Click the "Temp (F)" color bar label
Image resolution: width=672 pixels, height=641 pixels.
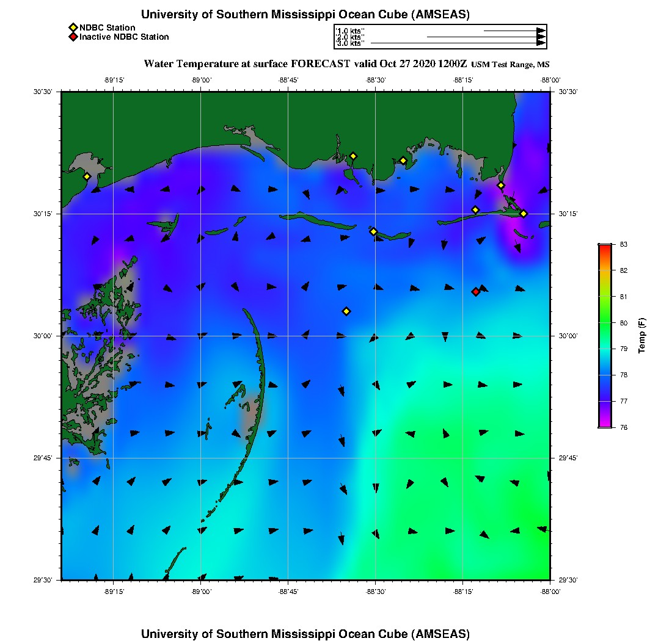tap(641, 336)
